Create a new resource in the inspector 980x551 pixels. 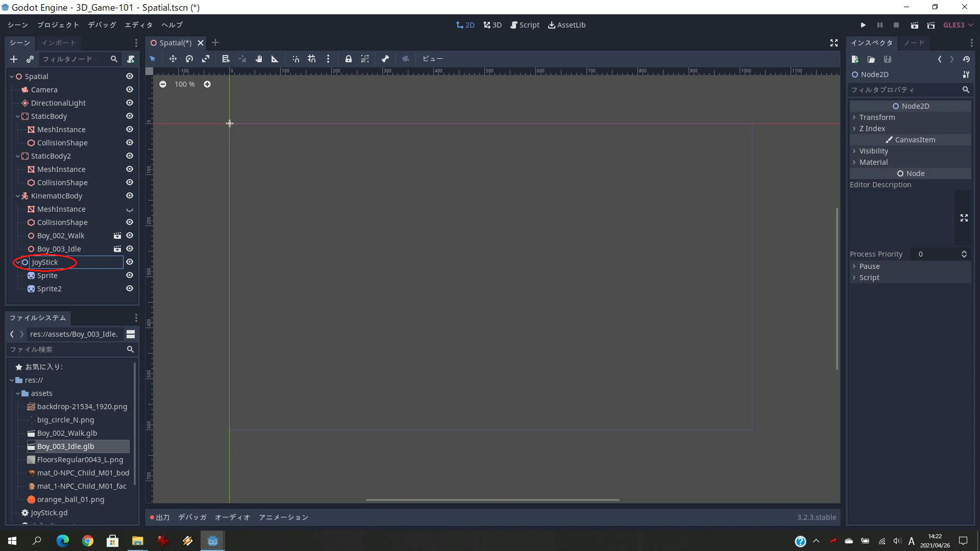tap(855, 59)
